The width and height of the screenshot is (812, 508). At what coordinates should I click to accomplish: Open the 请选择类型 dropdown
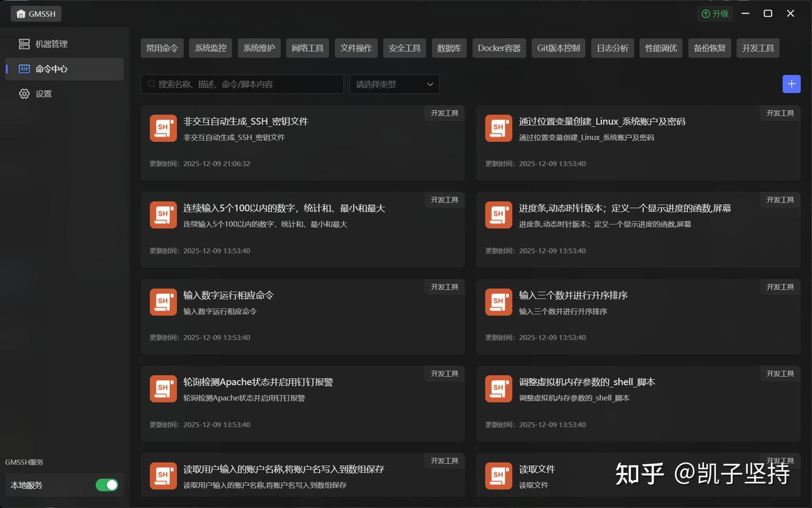point(394,84)
